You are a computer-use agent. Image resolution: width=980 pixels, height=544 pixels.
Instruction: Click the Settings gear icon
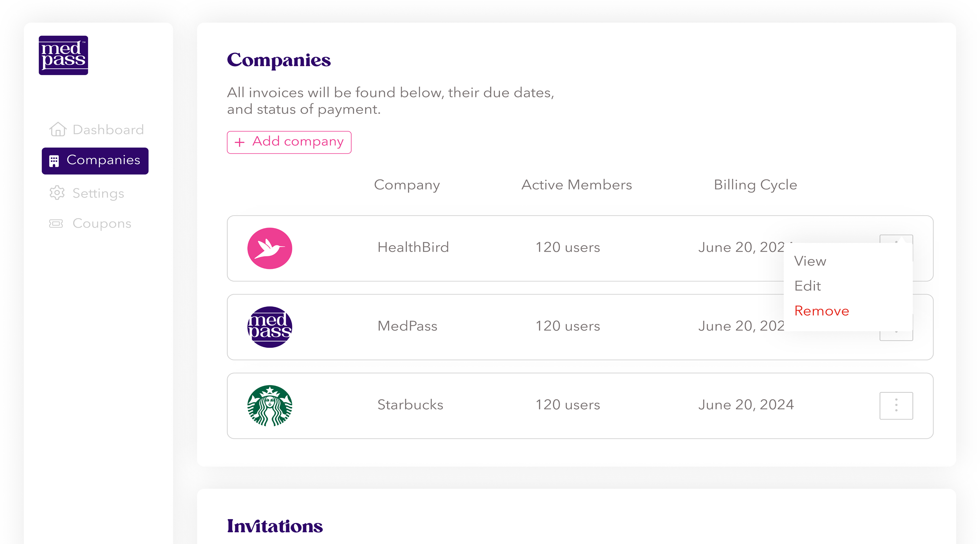point(57,193)
